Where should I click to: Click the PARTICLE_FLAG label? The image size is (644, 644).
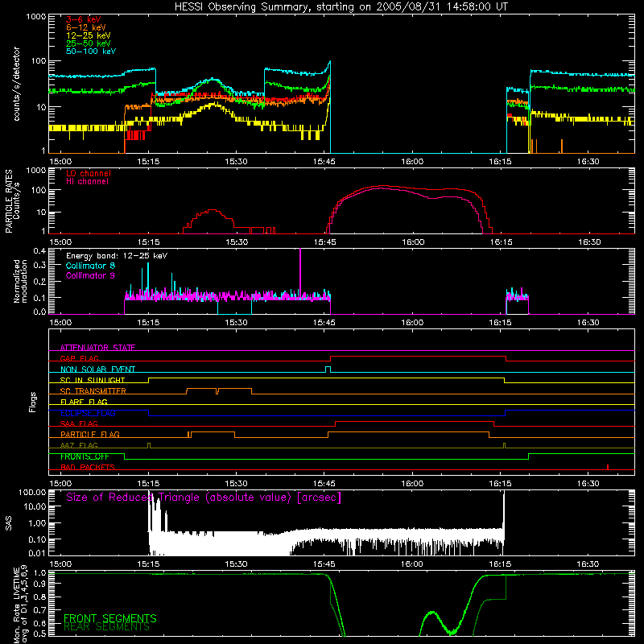90,435
